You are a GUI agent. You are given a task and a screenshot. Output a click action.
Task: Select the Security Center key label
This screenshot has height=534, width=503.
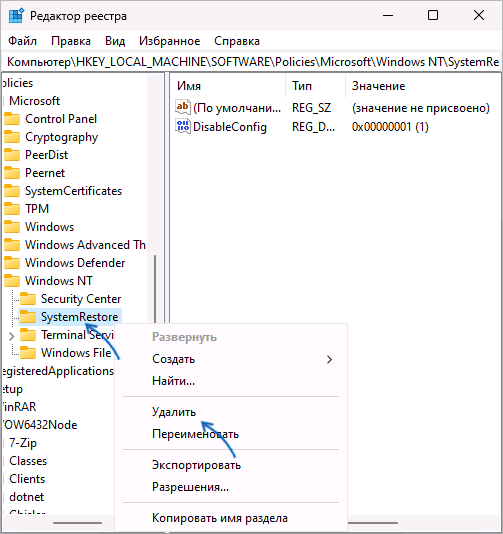pyautogui.click(x=81, y=299)
